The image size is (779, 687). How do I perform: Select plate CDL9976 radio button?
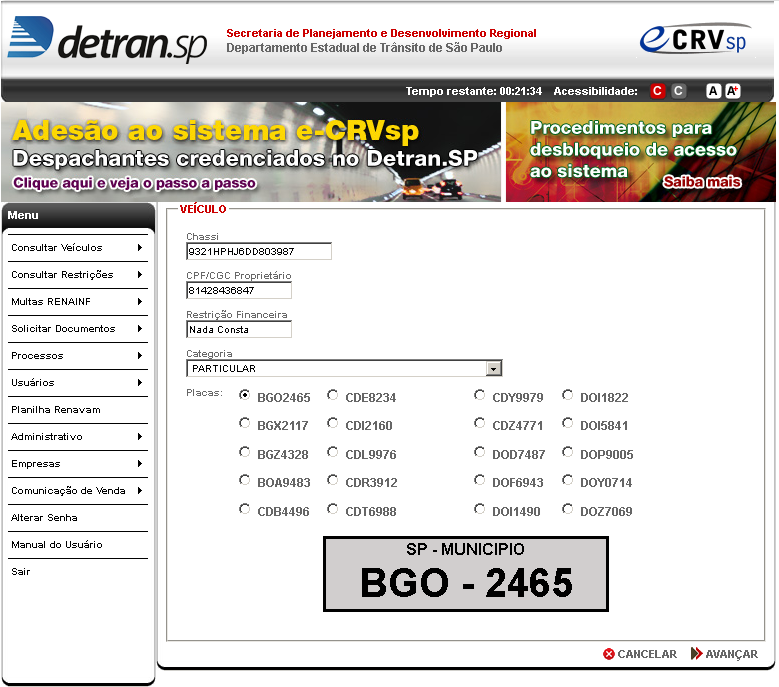332,452
